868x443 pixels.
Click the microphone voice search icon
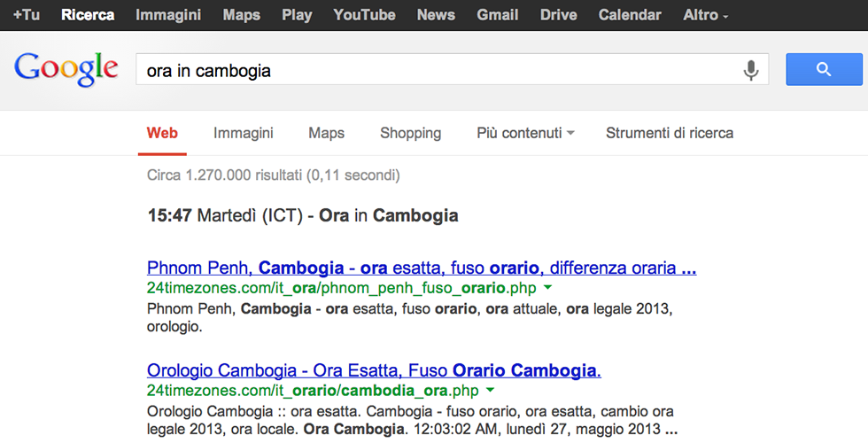click(x=751, y=70)
